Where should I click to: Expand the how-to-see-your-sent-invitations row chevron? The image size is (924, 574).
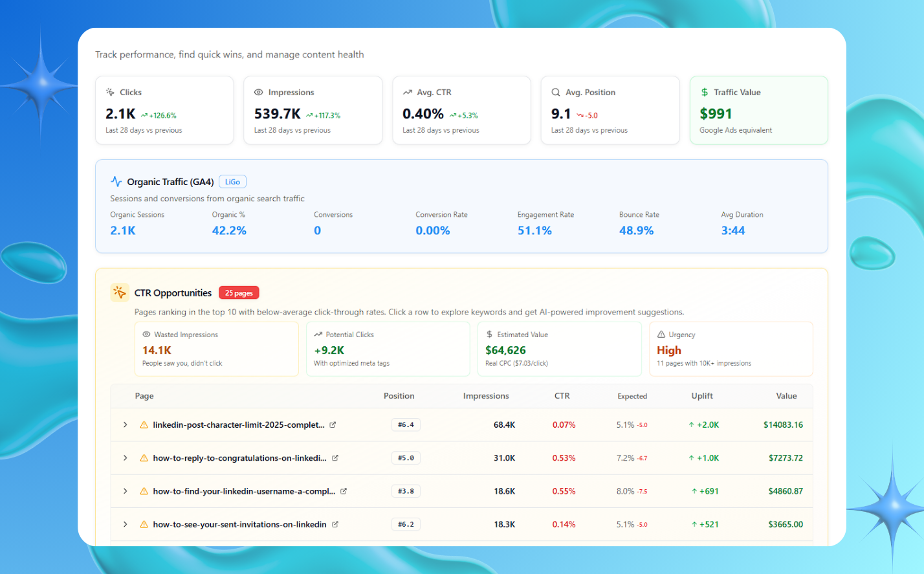(x=126, y=525)
